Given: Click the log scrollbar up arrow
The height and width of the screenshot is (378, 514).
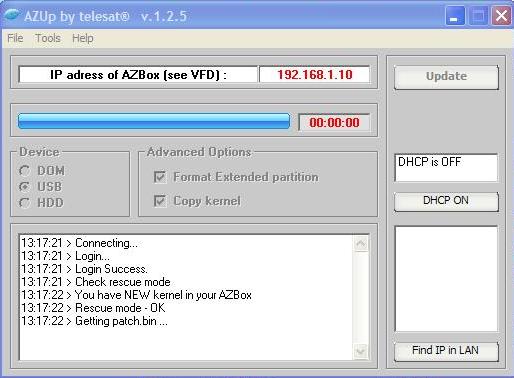Looking at the screenshot, I should pyautogui.click(x=360, y=244).
